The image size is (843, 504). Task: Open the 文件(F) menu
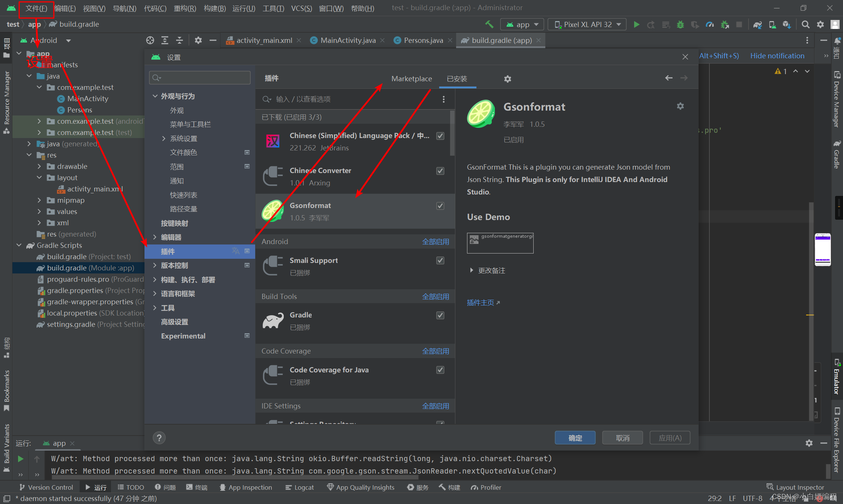36,8
